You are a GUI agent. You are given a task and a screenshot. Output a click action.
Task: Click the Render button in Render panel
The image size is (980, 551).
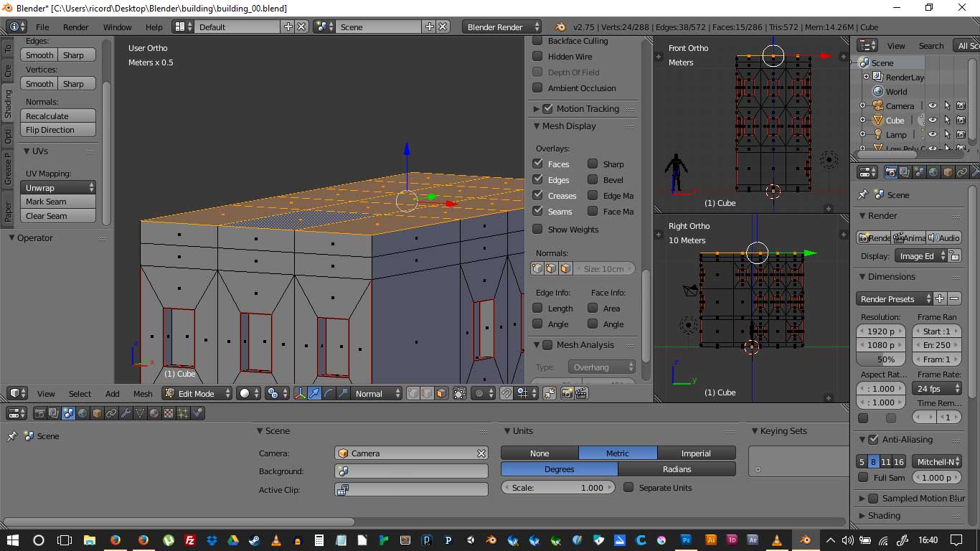coord(874,237)
